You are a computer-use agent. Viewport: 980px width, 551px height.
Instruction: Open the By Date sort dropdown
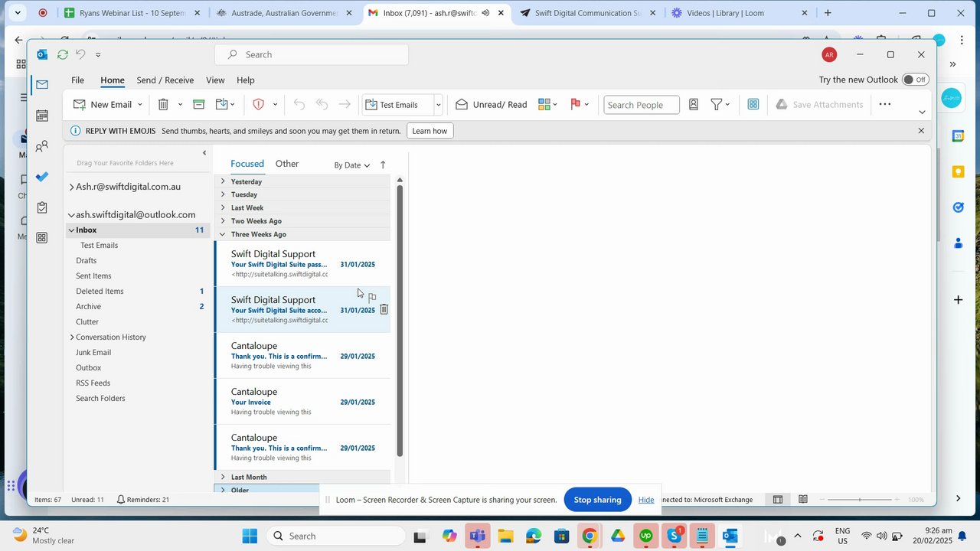(x=352, y=165)
